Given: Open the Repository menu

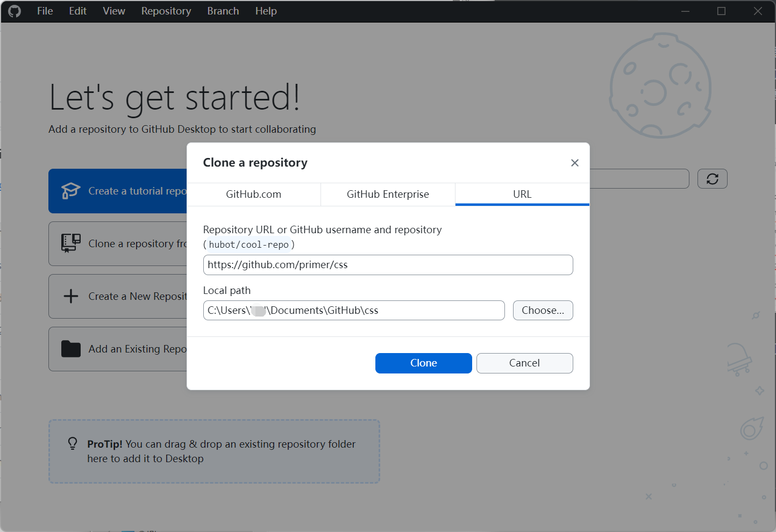Looking at the screenshot, I should point(166,11).
